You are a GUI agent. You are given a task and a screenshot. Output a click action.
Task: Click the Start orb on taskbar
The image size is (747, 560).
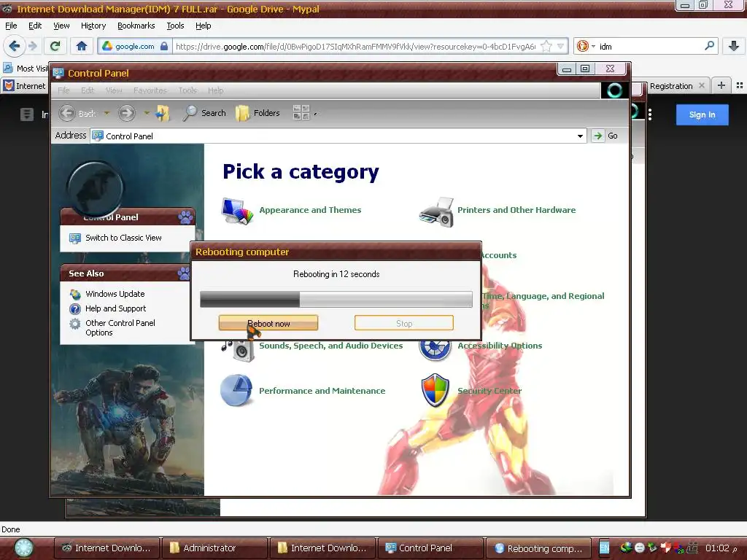(23, 548)
